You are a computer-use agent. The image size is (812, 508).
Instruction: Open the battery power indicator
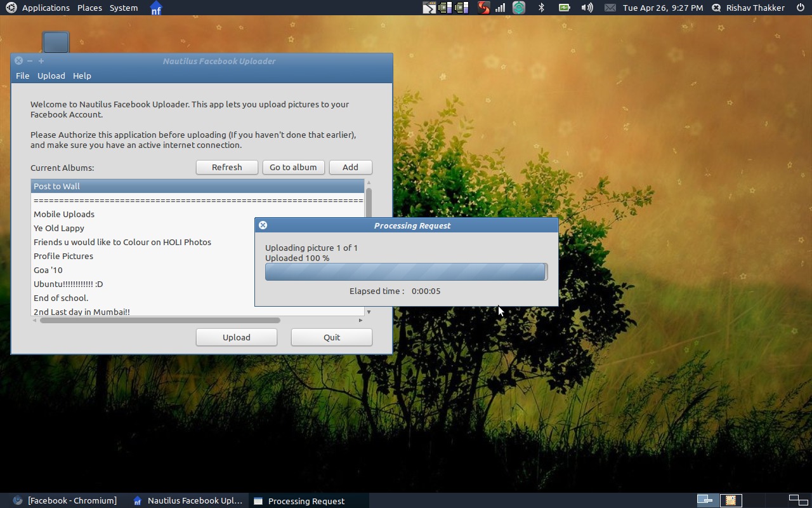tap(564, 8)
